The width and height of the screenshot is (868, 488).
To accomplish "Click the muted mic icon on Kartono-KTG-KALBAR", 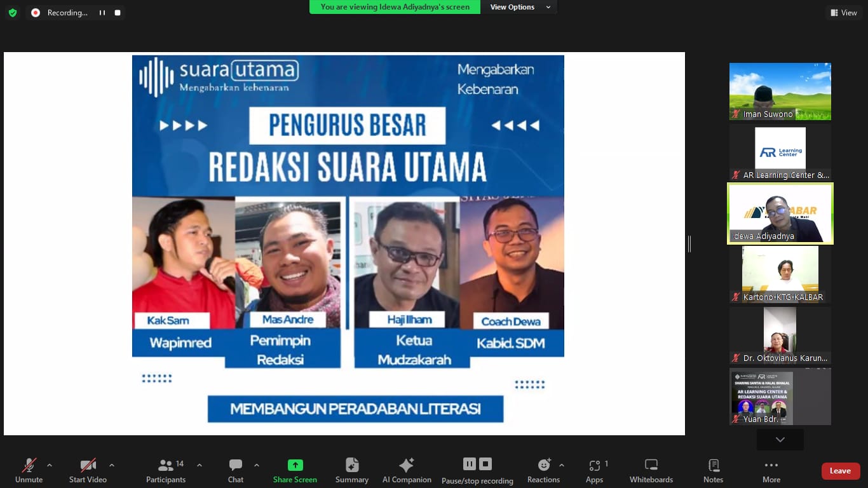I will click(736, 297).
